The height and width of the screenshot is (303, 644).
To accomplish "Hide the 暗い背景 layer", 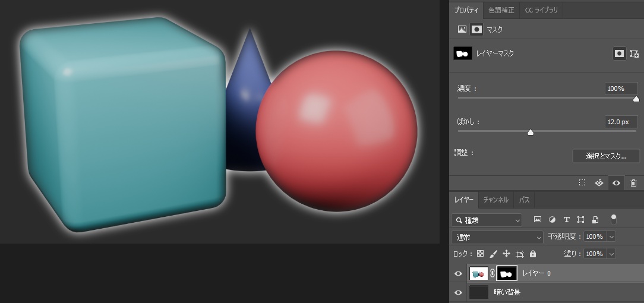I will coord(459,292).
